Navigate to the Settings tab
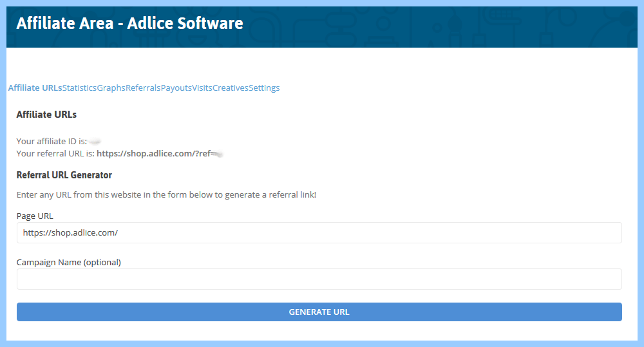The width and height of the screenshot is (644, 347). [264, 88]
